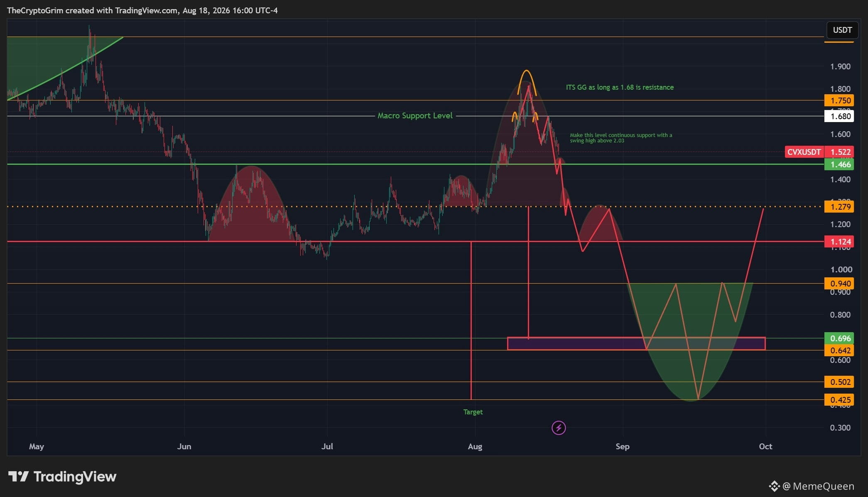Select the 0.600 price axis tick
Screen dimensions: 868x497
coord(840,360)
